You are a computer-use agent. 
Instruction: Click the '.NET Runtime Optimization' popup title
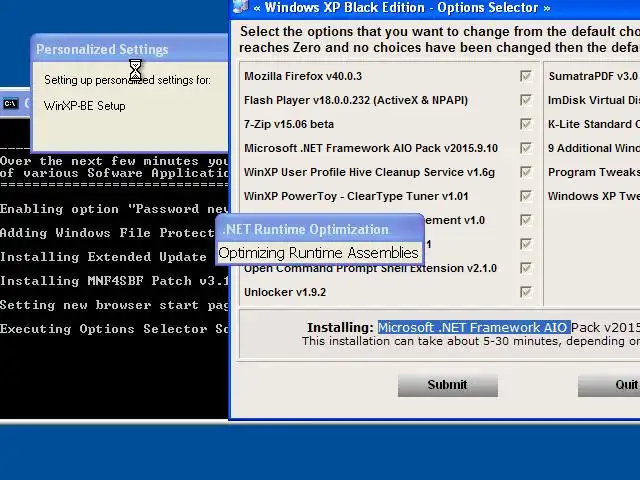[x=306, y=229]
